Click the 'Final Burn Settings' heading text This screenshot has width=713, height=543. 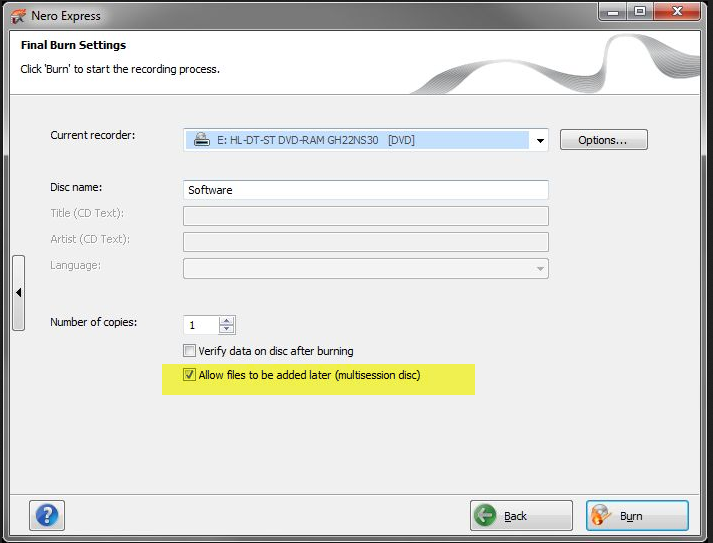click(x=73, y=45)
